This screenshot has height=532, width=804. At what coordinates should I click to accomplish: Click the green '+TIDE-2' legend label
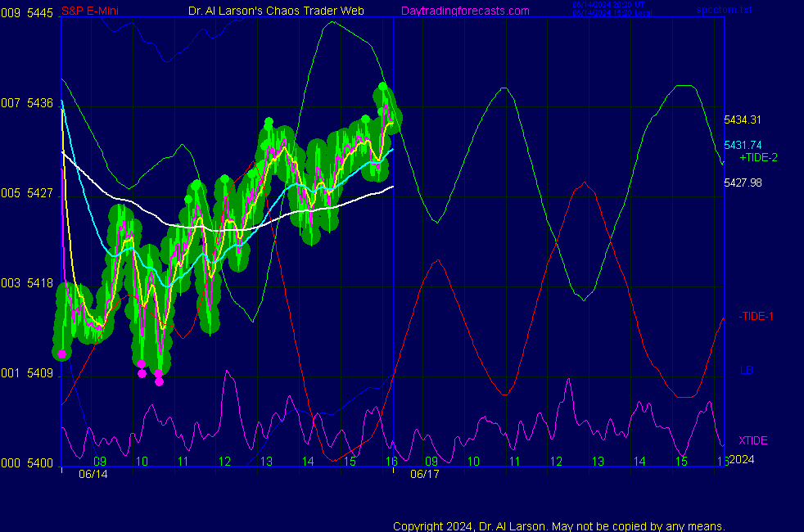[758, 157]
